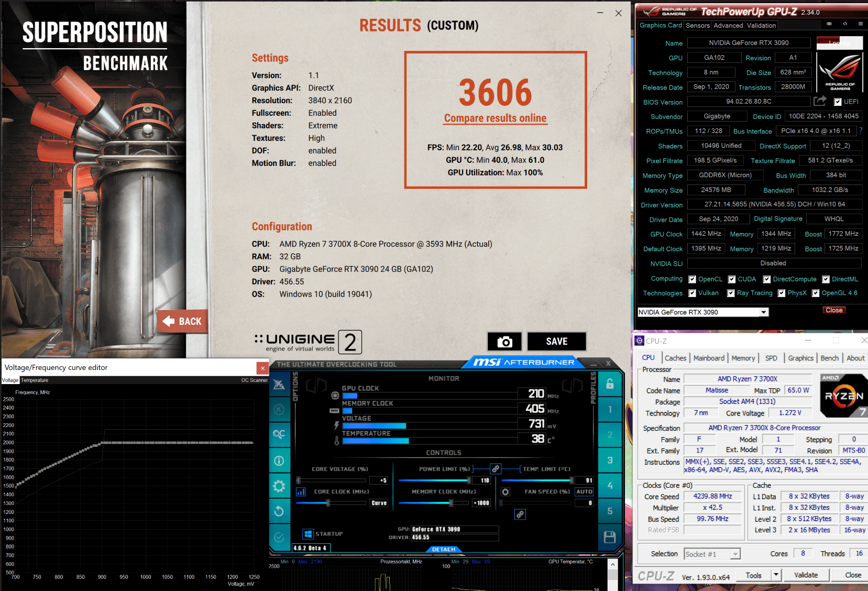Switch to the Advanced tab in GPU-Z
This screenshot has width=868, height=591.
pos(728,25)
